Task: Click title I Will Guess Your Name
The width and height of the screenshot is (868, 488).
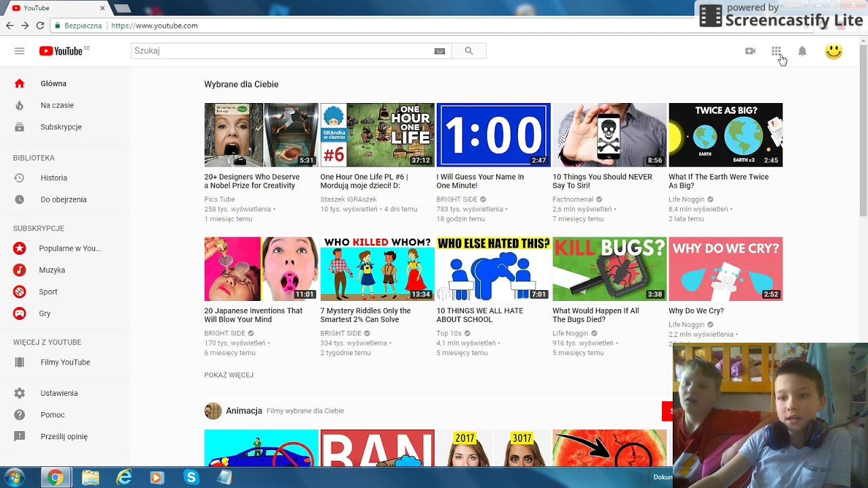Action: coord(480,181)
